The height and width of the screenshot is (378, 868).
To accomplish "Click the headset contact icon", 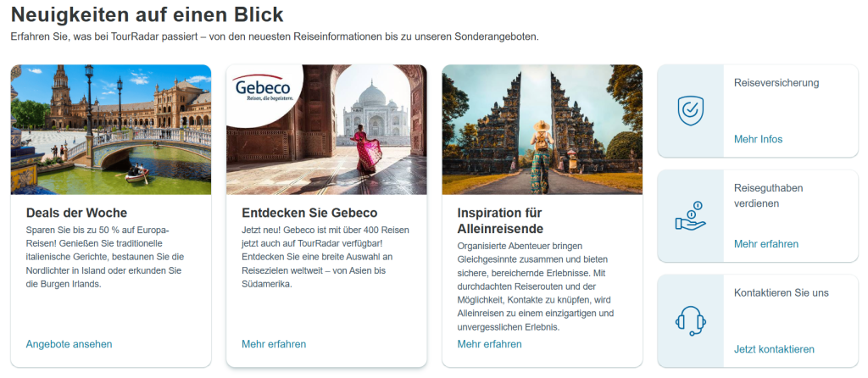I will [690, 320].
